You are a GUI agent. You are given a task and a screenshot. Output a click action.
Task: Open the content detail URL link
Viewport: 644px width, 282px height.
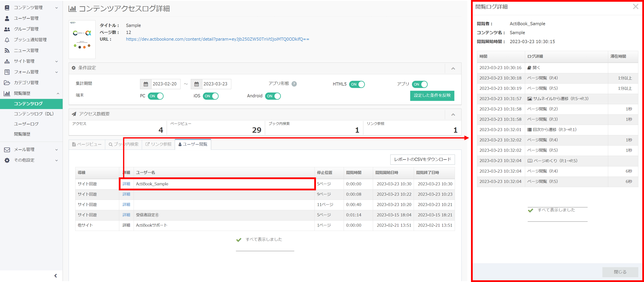[217, 39]
